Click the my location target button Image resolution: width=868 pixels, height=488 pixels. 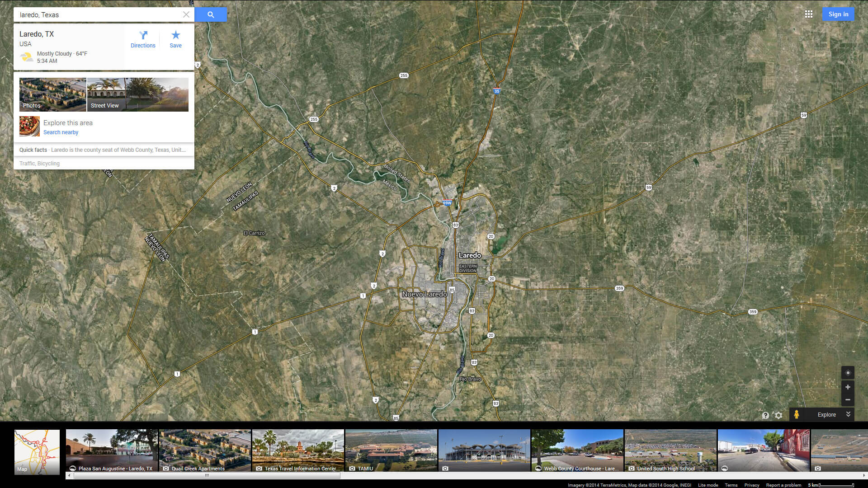click(848, 373)
